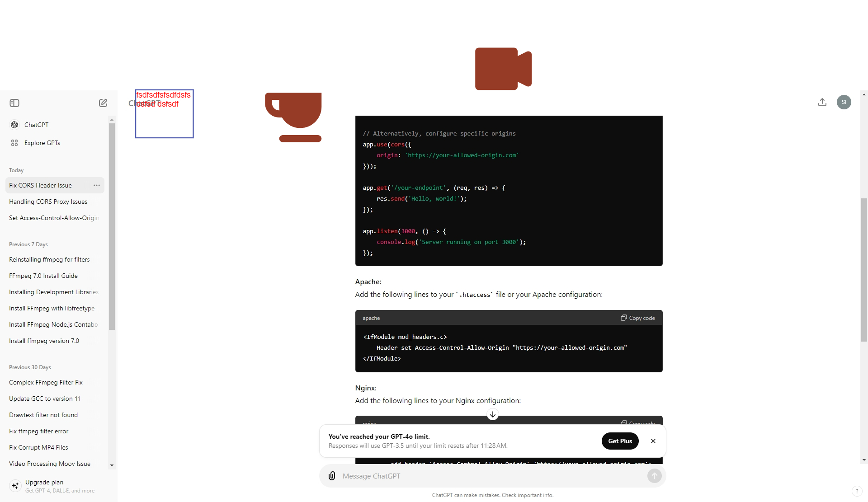Open Fix ffmpeg filter error chat
Screen dimensions: 868x502
pyautogui.click(x=55, y=431)
